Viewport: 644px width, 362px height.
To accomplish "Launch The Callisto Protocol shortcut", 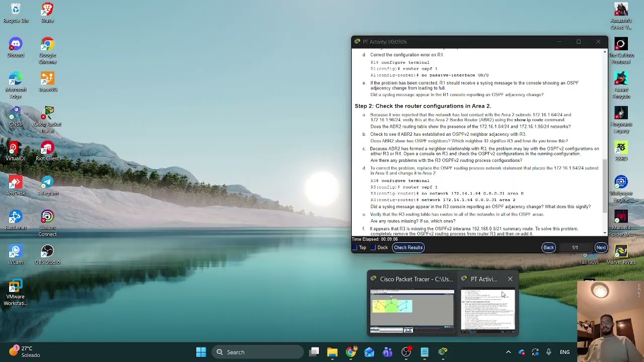I will pos(621,51).
